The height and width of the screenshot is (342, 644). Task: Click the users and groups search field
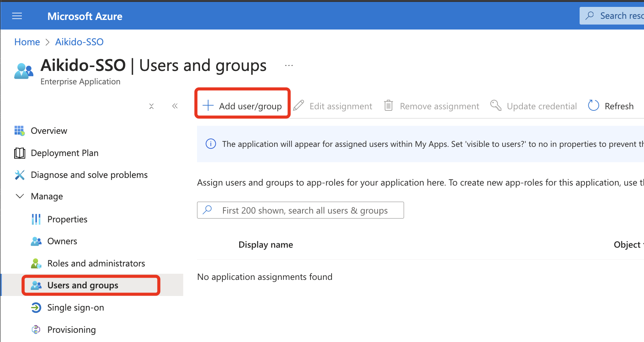click(x=301, y=210)
